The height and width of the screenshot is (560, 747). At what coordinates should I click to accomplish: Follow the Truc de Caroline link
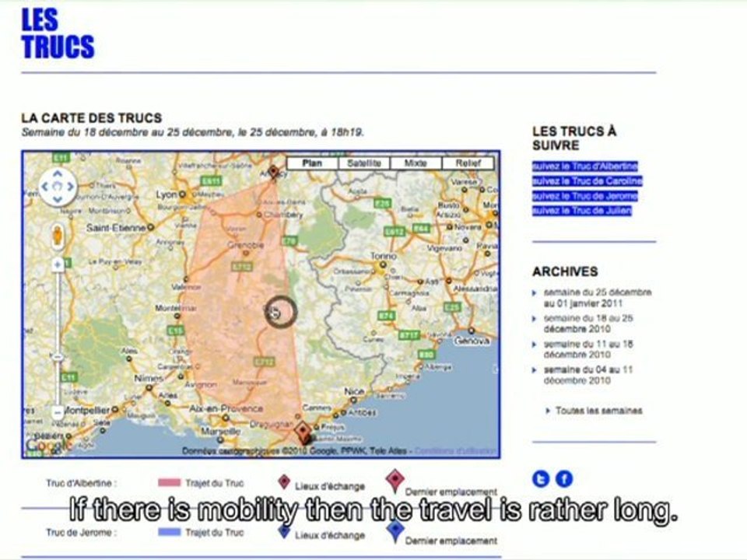587,181
